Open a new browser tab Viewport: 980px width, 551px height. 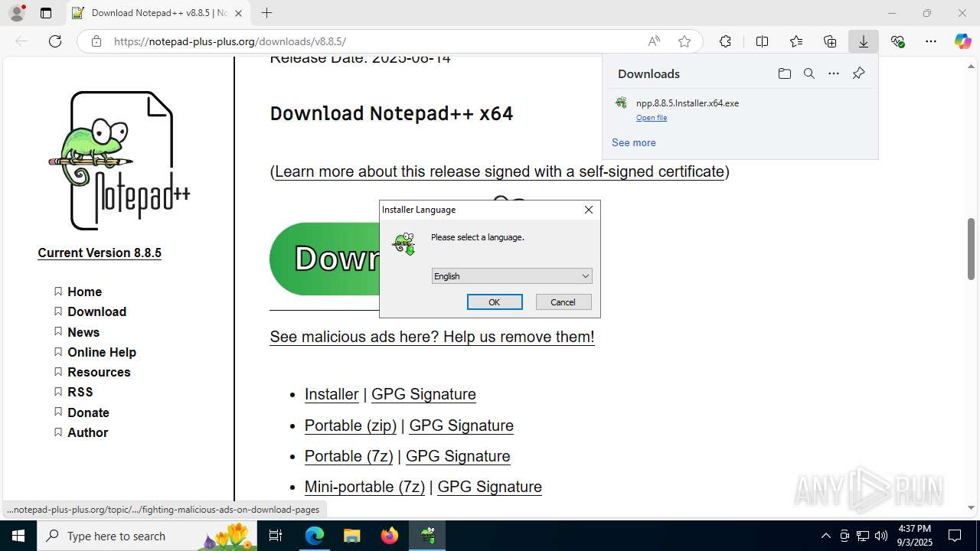[266, 13]
